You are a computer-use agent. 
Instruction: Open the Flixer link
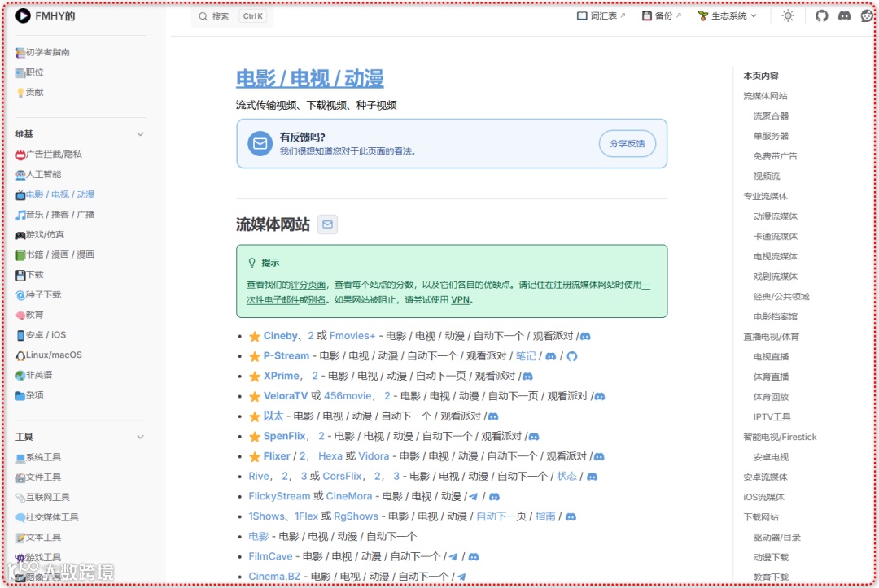(x=277, y=456)
